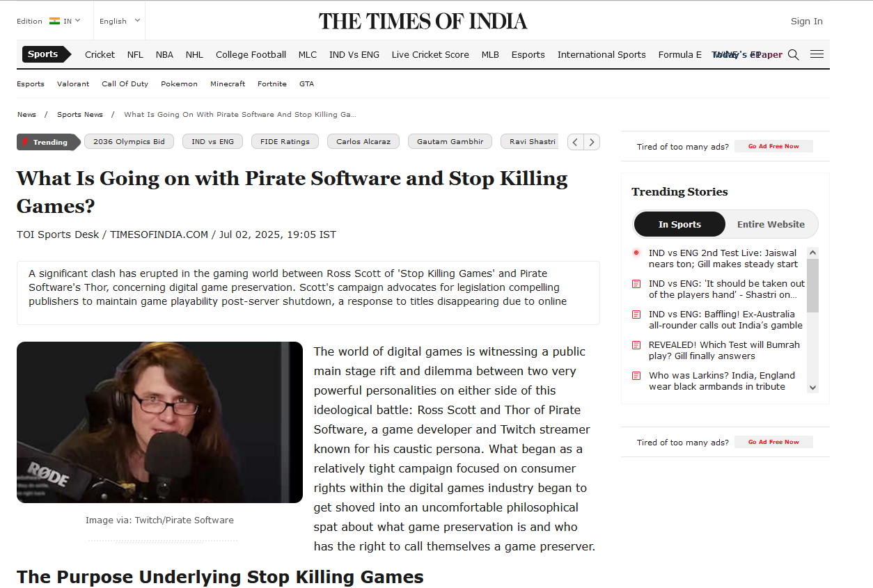873x588 pixels.
Task: Click trending stories scrollbar thumb
Action: [812, 285]
